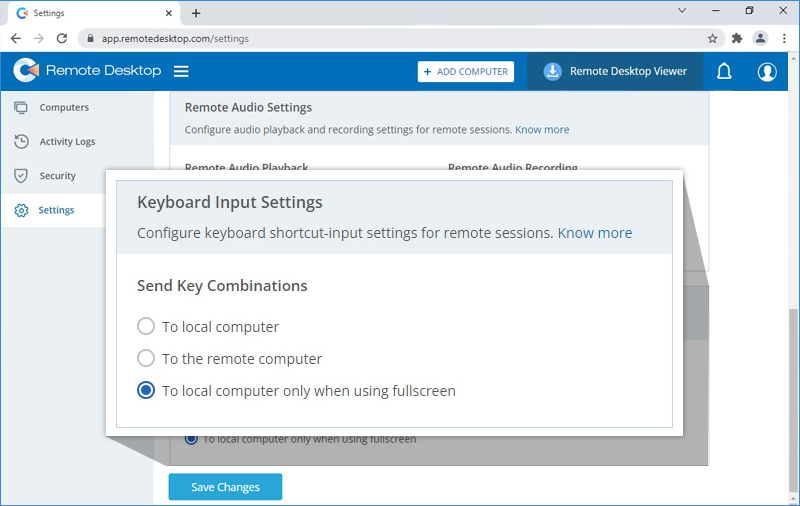Open the Security page in the sidebar
Image resolution: width=800 pixels, height=506 pixels.
tap(57, 175)
